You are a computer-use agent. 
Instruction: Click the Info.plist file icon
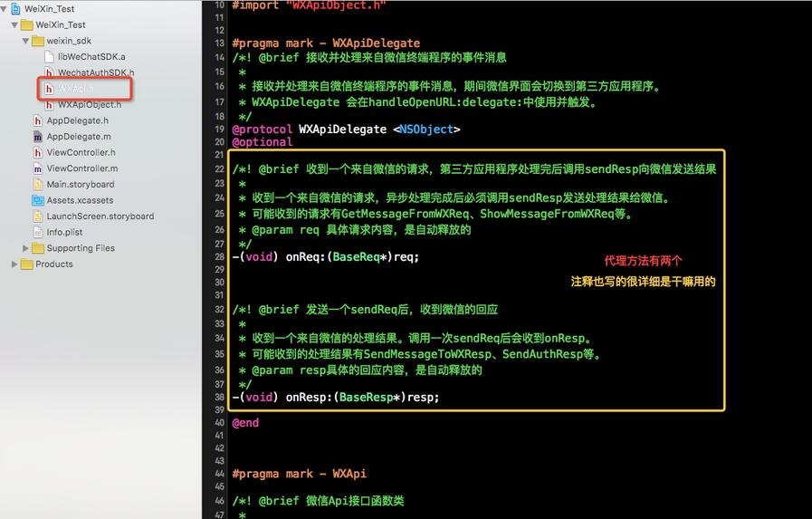click(x=38, y=232)
